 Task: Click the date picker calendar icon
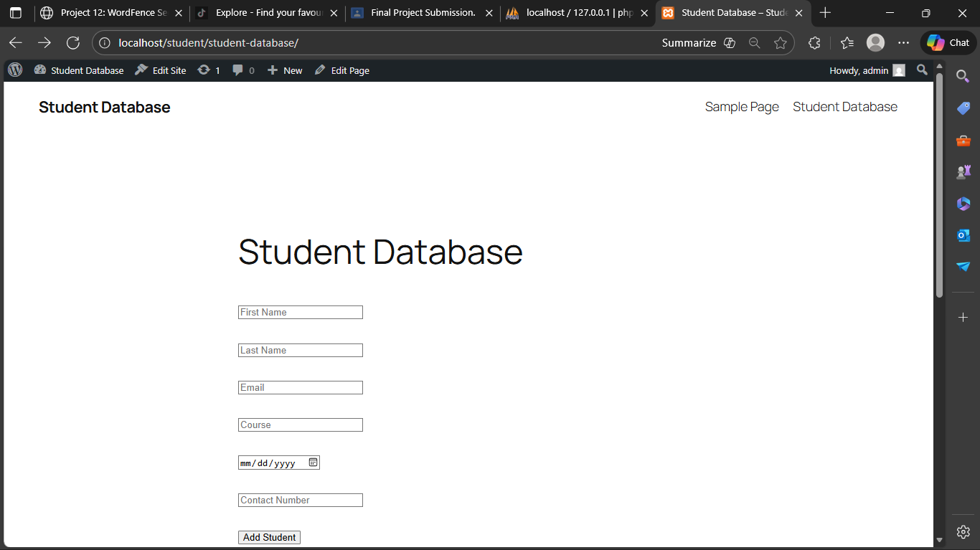coord(313,463)
